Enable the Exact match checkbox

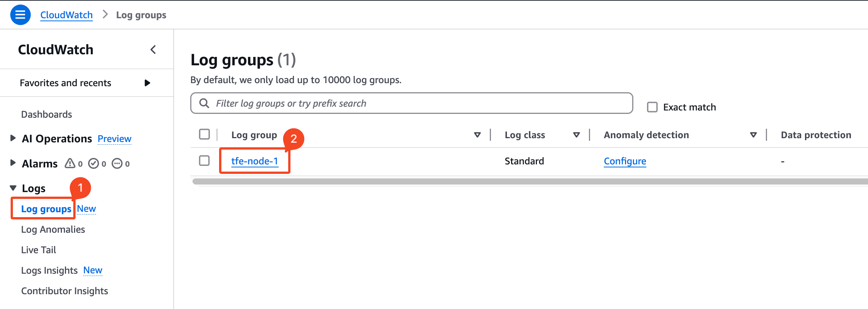point(652,107)
